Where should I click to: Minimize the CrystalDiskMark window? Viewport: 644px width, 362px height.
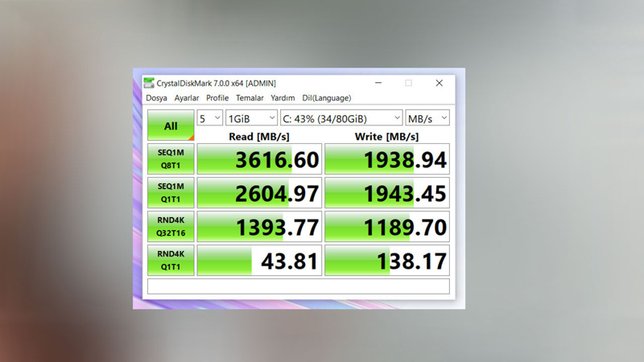[x=378, y=83]
